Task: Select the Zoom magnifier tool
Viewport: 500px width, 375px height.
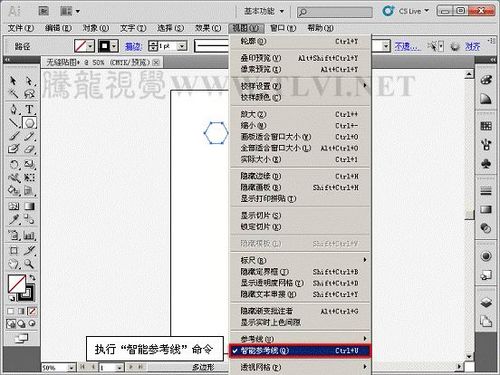Action: [29, 264]
